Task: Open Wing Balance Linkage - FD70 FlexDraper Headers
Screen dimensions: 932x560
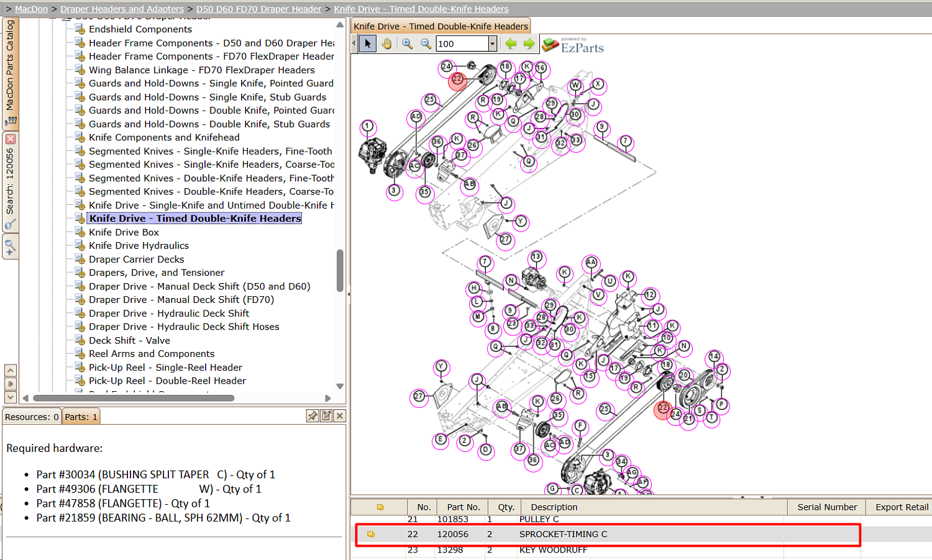Action: coord(202,70)
